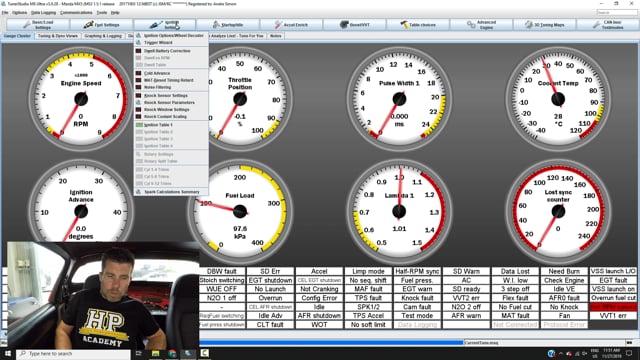640x360 pixels.
Task: Click the 'Data Lost' indicator
Action: 515,271
